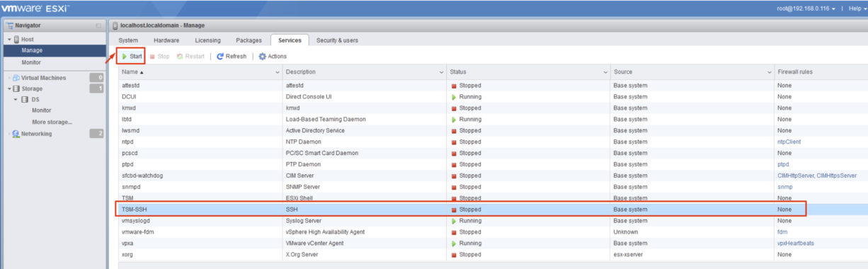Click the ntpClient firewall rule link
The height and width of the screenshot is (269, 868).
pos(789,142)
